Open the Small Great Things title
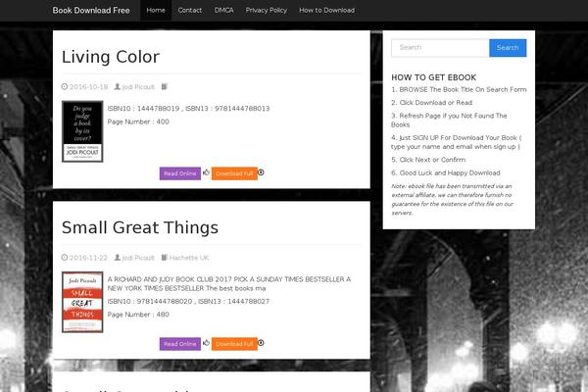Viewport: 588px width, 392px height. (x=140, y=227)
